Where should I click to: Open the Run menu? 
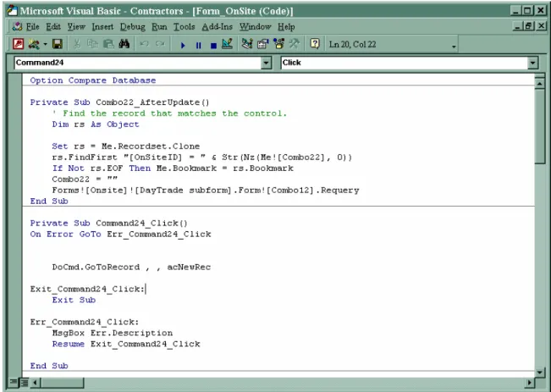point(159,27)
